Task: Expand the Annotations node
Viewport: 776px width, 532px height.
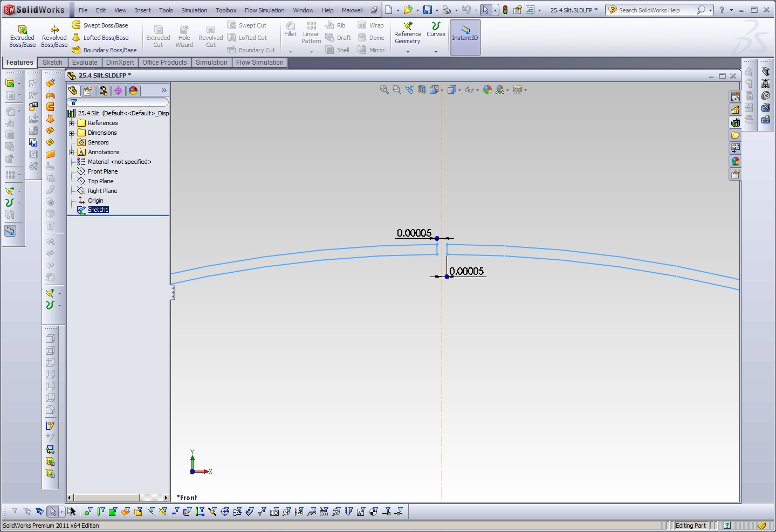Action: click(x=71, y=153)
